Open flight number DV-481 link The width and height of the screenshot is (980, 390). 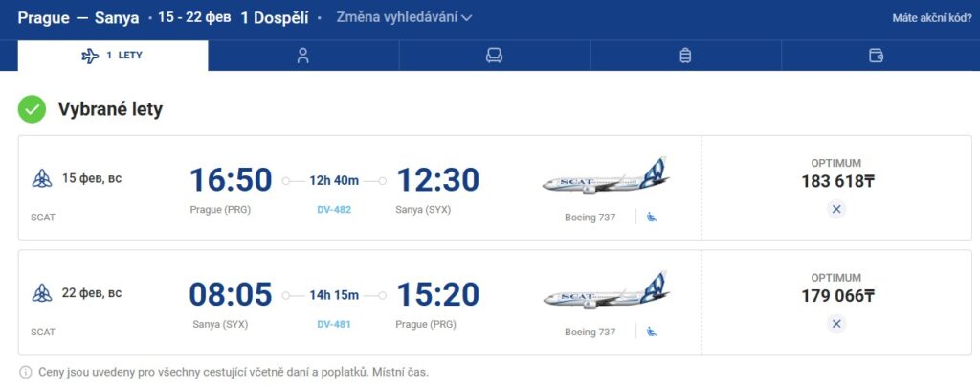tap(334, 324)
